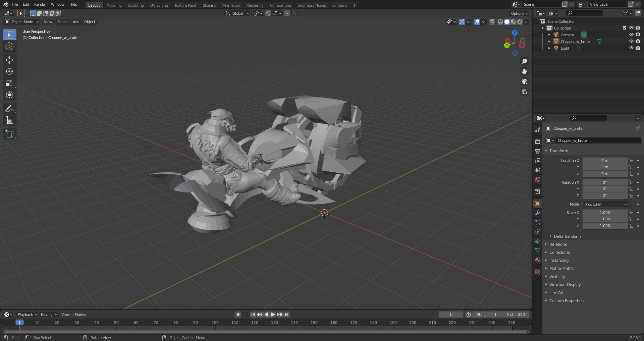This screenshot has width=644, height=341.
Task: Expand the Camera item in the outliner
Action: 549,35
